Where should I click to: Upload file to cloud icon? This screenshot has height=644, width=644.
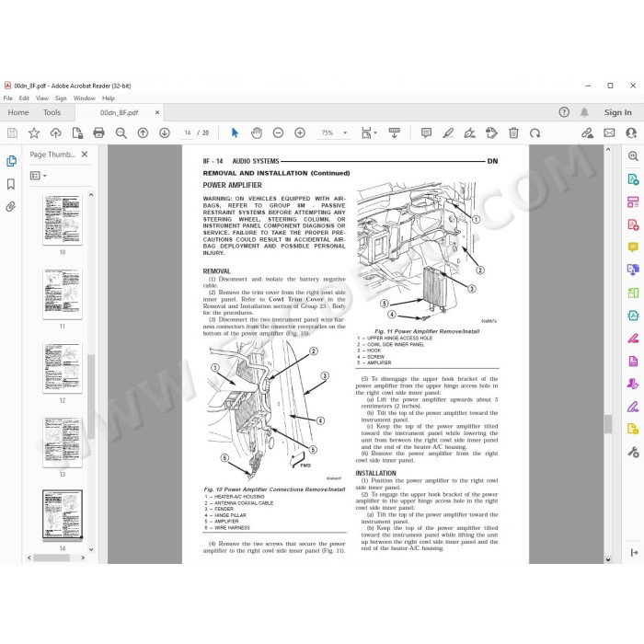55,133
